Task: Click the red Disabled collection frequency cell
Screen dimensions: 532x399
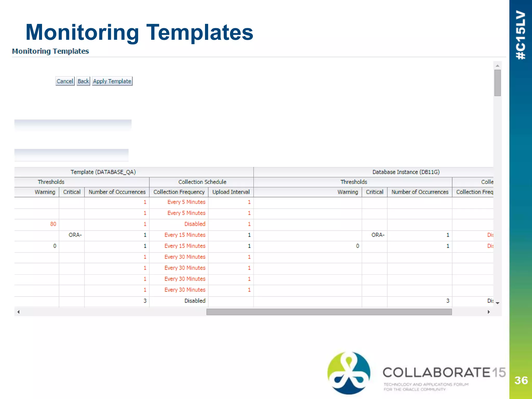Action: coord(195,224)
